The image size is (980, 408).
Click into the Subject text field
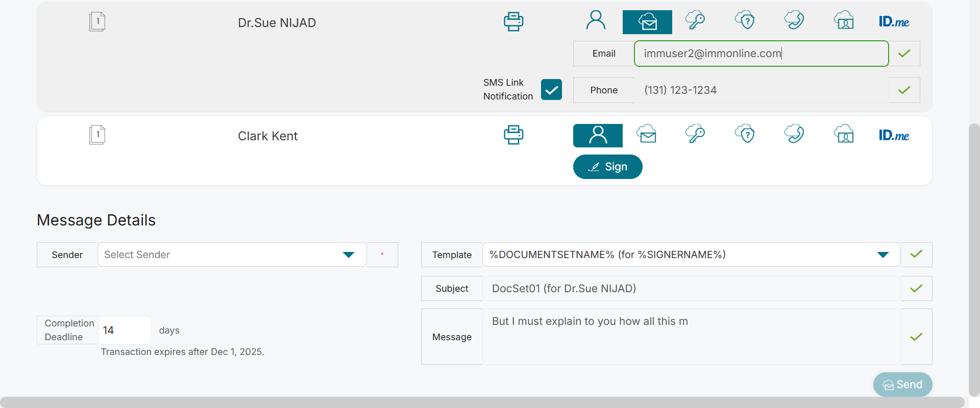691,289
